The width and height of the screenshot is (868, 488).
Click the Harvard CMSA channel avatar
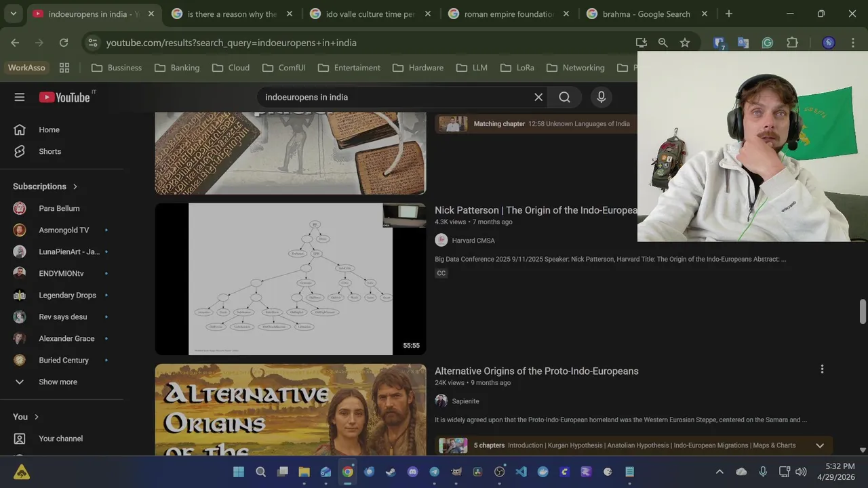(x=441, y=241)
